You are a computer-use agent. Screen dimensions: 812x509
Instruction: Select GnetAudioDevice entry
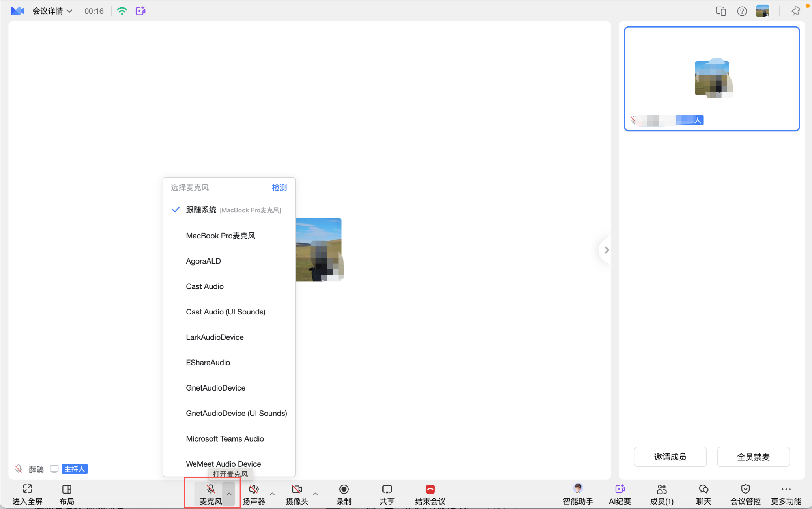pos(229,388)
